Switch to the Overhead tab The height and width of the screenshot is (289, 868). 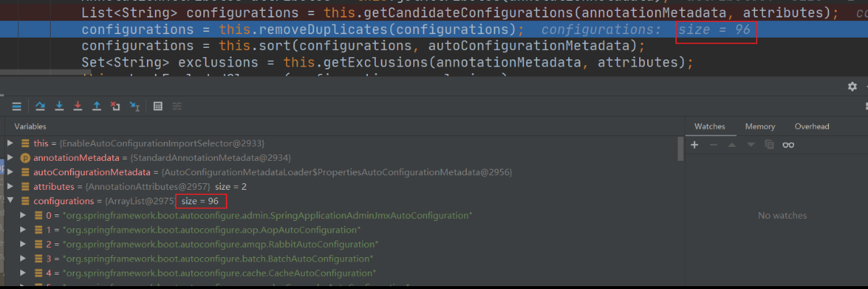(812, 126)
